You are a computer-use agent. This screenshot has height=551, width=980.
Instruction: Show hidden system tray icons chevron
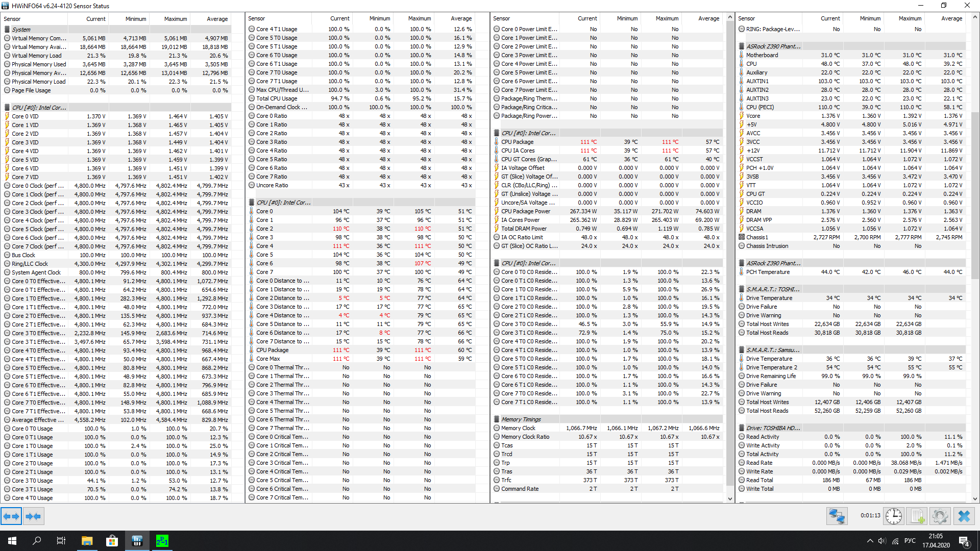pos(870,541)
